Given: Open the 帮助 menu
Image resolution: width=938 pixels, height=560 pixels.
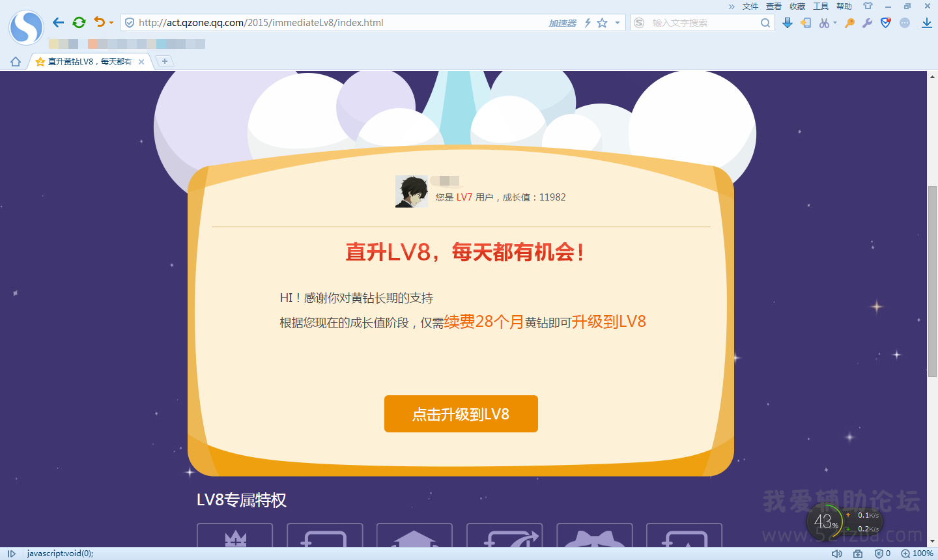Looking at the screenshot, I should click(844, 7).
